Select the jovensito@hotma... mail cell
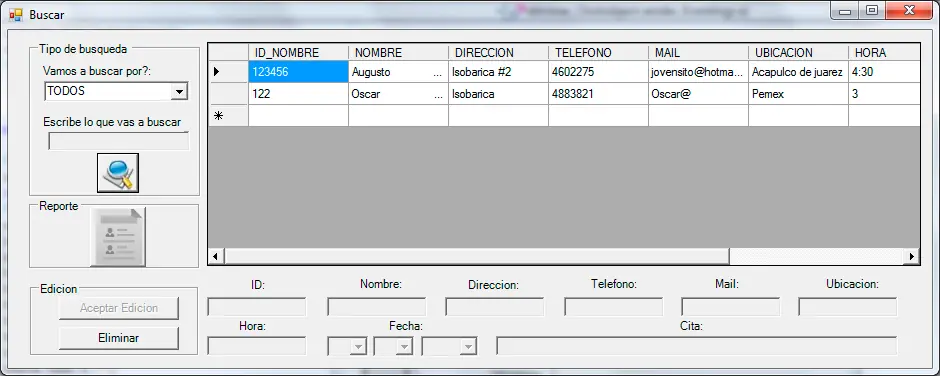This screenshot has width=940, height=376. [698, 72]
